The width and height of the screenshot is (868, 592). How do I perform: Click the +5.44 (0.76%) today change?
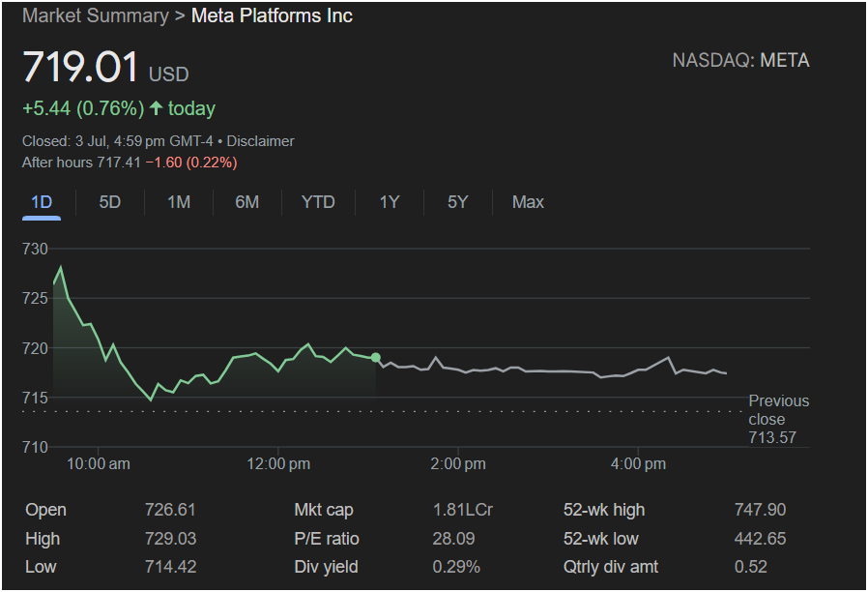coord(119,108)
